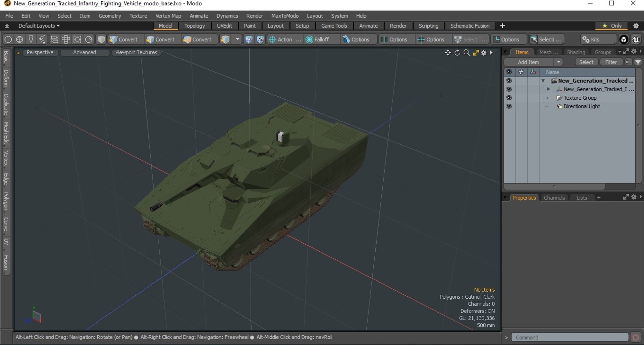Select the pen-tip tool icon

pos(31,39)
